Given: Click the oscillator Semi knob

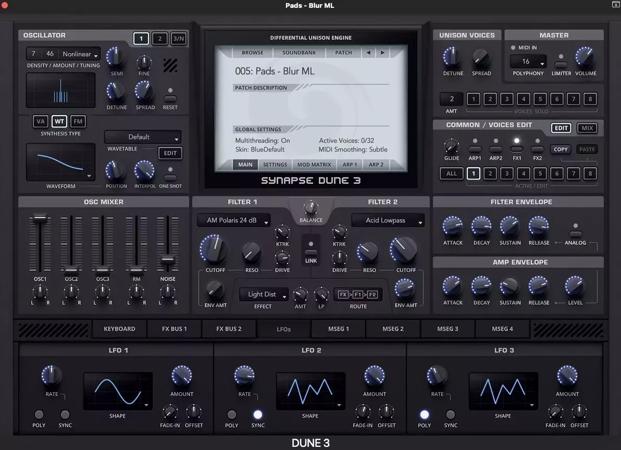Looking at the screenshot, I should click(x=116, y=57).
